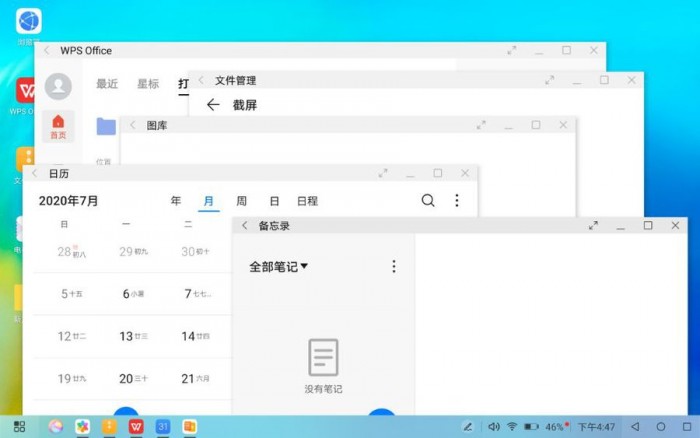700x438 pixels.
Task: Open the search icon in Calendar
Action: click(x=428, y=201)
